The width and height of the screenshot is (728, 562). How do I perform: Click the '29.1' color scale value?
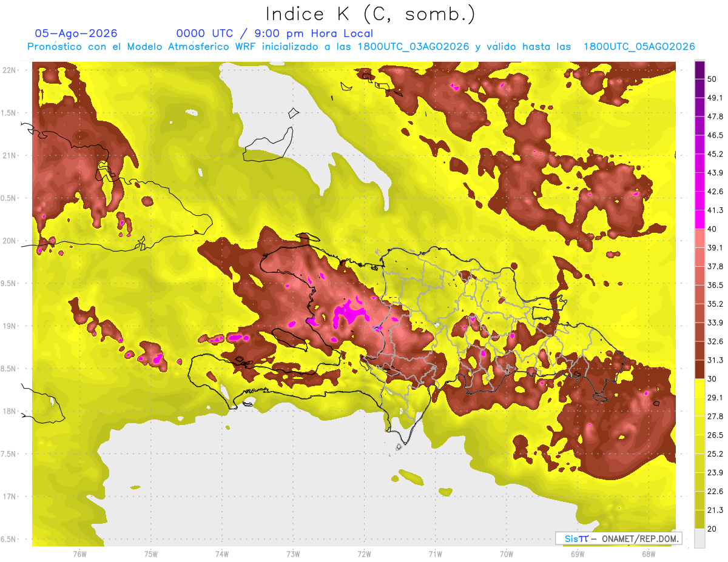click(x=715, y=398)
